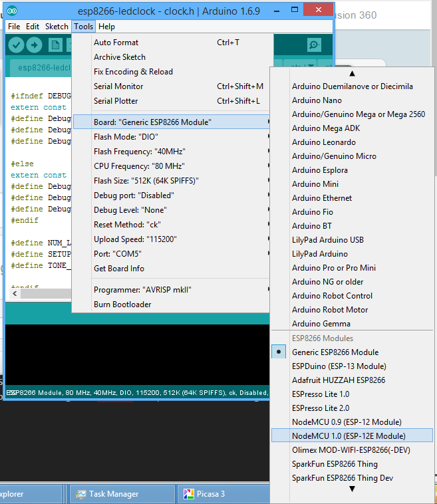Image resolution: width=437 pixels, height=504 pixels.
Task: Click editor horizontal scrollbar left arrow
Action: coord(15,293)
